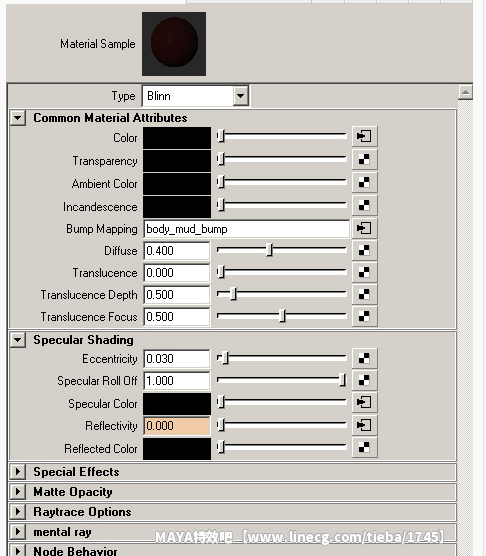The image size is (486, 556).
Task: Click the Specular Color slider handle
Action: (x=221, y=402)
